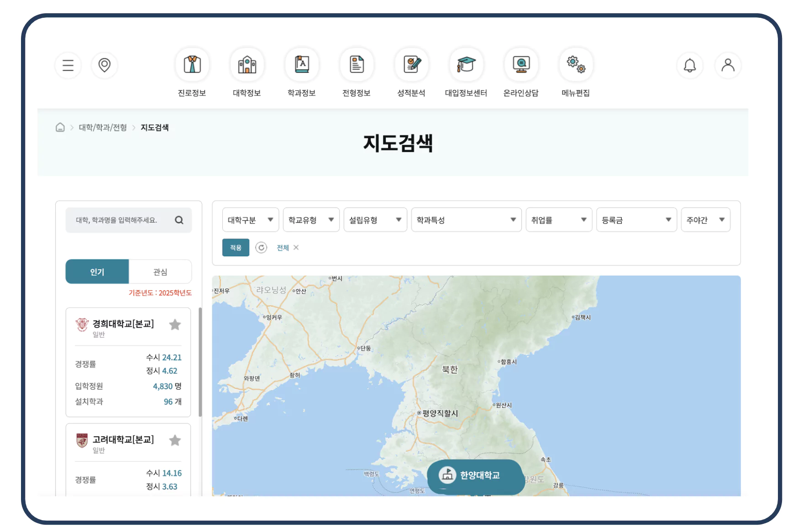798x532 pixels.
Task: Expand the 대학구분 dropdown
Action: pyautogui.click(x=251, y=220)
